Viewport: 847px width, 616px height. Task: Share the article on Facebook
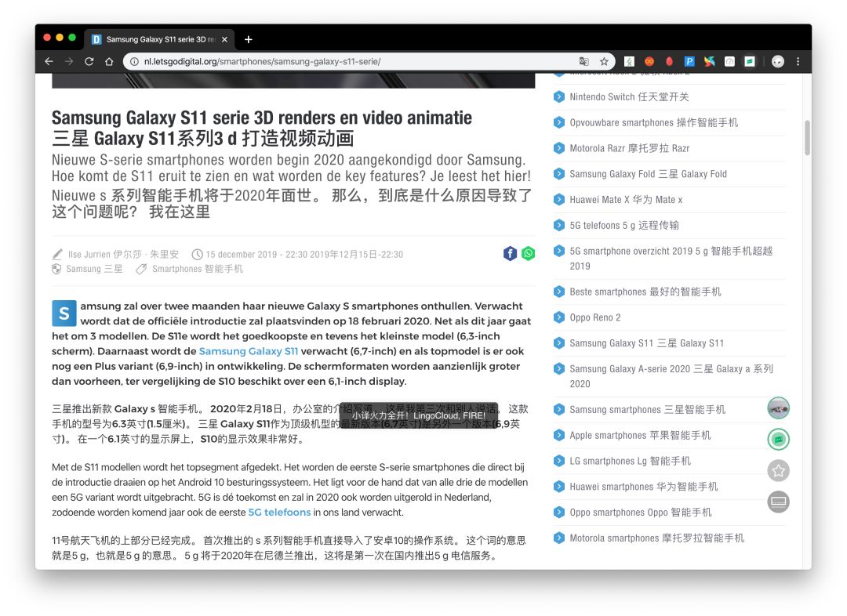point(510,253)
